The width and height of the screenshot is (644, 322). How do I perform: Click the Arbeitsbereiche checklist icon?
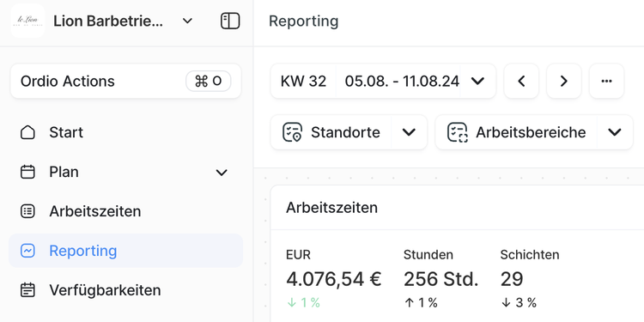(x=457, y=132)
